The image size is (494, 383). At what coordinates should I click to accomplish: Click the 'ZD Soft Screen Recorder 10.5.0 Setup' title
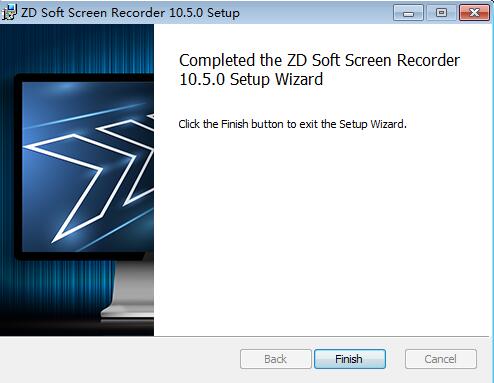pyautogui.click(x=130, y=13)
